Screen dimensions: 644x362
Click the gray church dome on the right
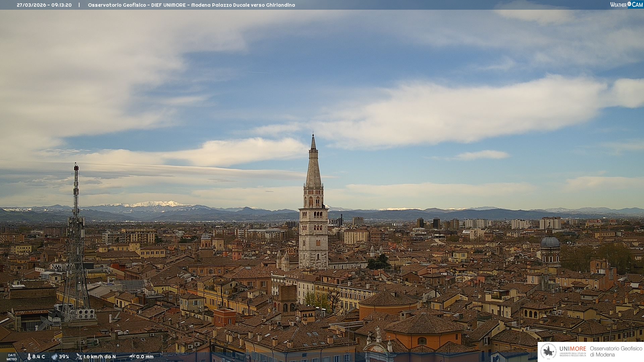coord(550,242)
